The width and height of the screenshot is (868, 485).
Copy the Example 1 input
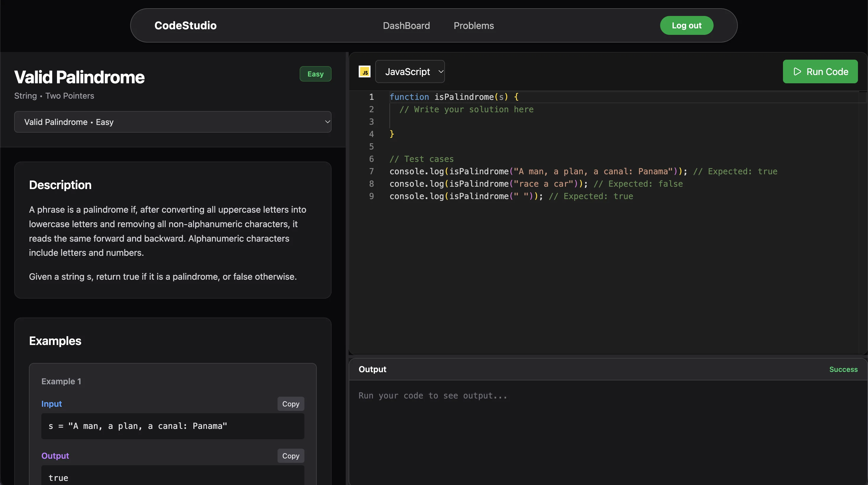pos(291,403)
